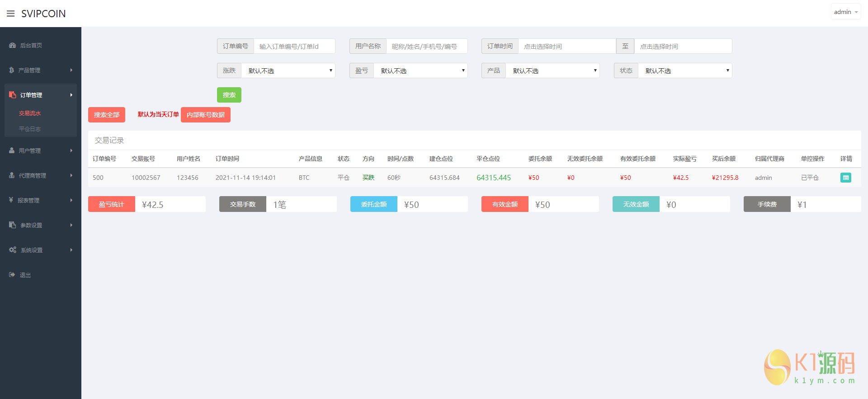Click the 归属代理商 column header
868x399 pixels.
[769, 159]
